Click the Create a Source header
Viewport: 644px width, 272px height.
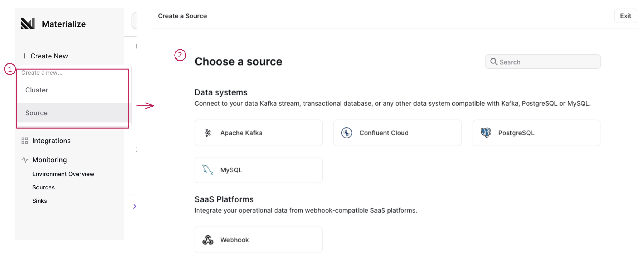tap(182, 16)
